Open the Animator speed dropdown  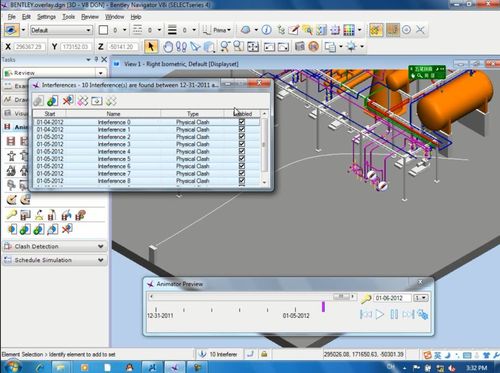pos(421,298)
